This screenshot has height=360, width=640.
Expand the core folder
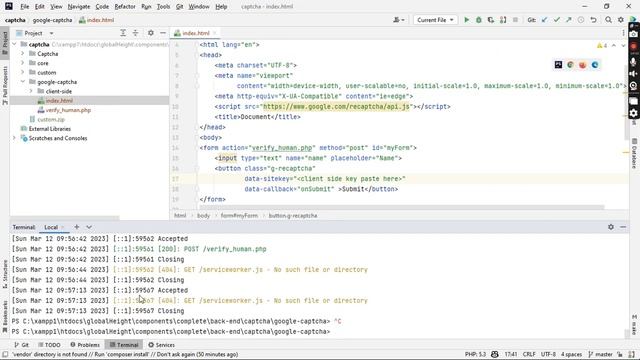click(x=23, y=63)
